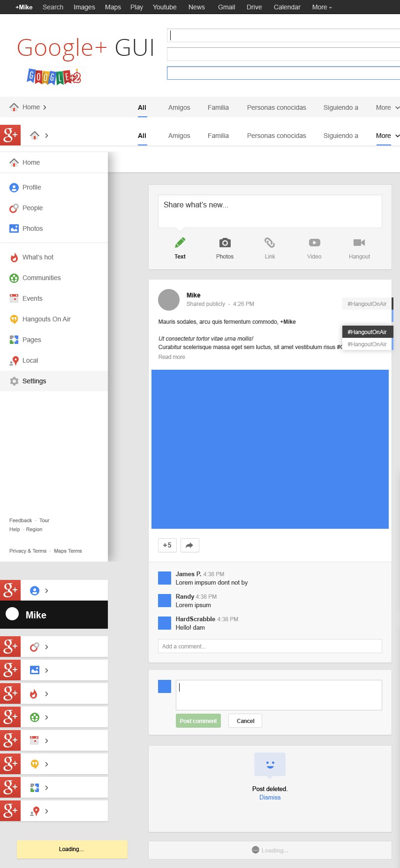400x868 pixels.
Task: Select Amigos tab in first circles bar
Action: [179, 107]
